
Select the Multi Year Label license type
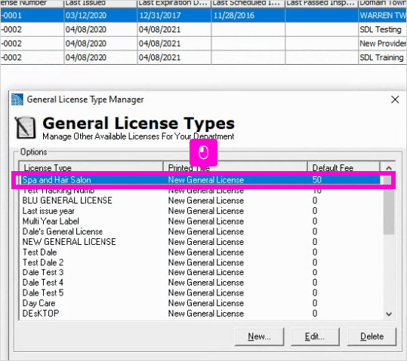[x=200, y=221]
